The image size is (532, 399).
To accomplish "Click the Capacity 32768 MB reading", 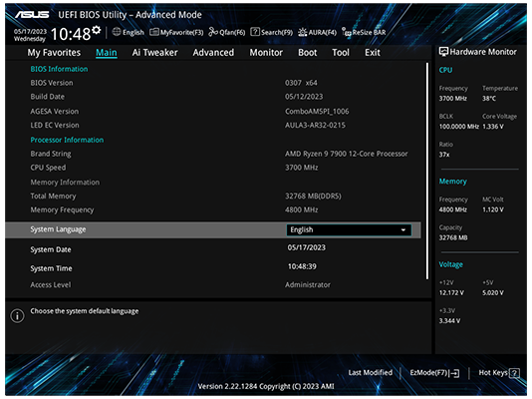I will pos(453,238).
